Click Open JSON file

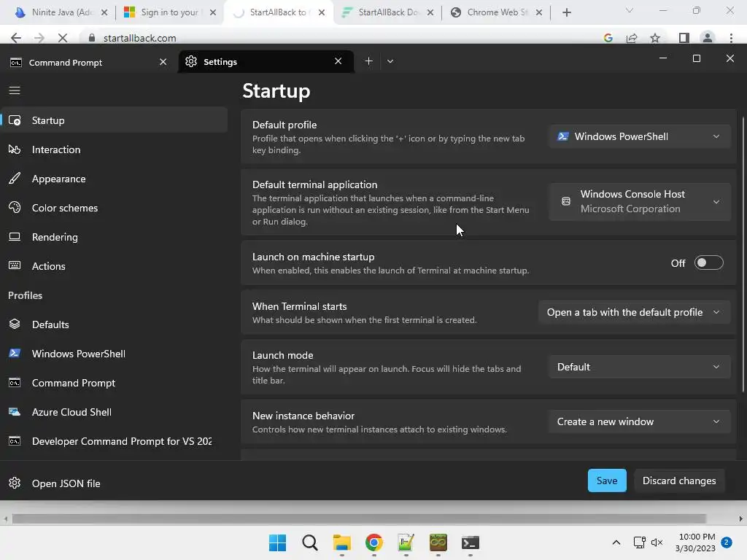tap(115, 483)
